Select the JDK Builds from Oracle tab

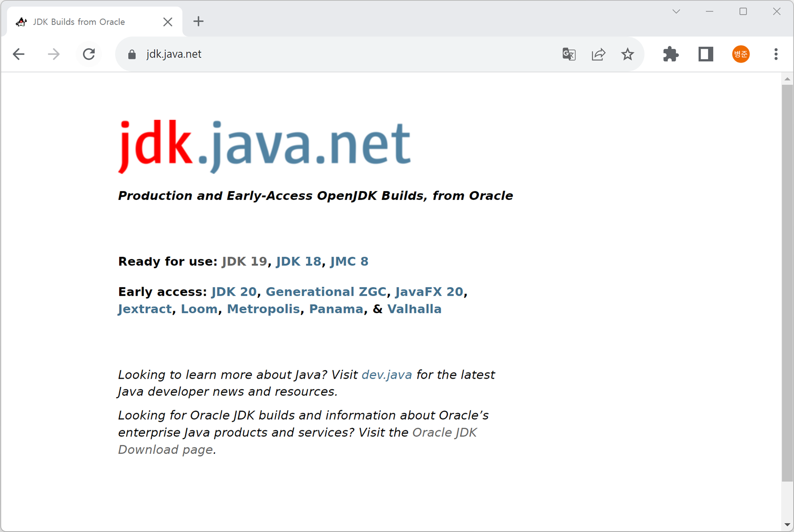click(x=95, y=22)
